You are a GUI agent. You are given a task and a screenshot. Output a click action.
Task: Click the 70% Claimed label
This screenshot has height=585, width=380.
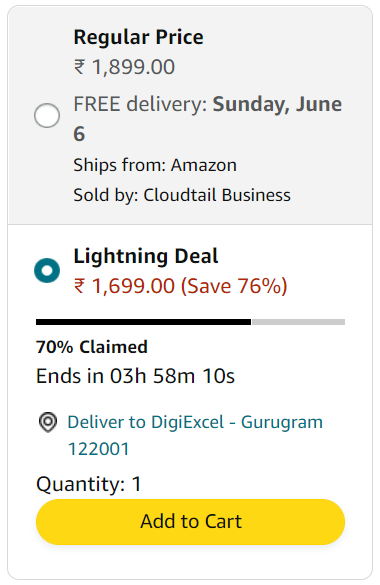click(92, 347)
